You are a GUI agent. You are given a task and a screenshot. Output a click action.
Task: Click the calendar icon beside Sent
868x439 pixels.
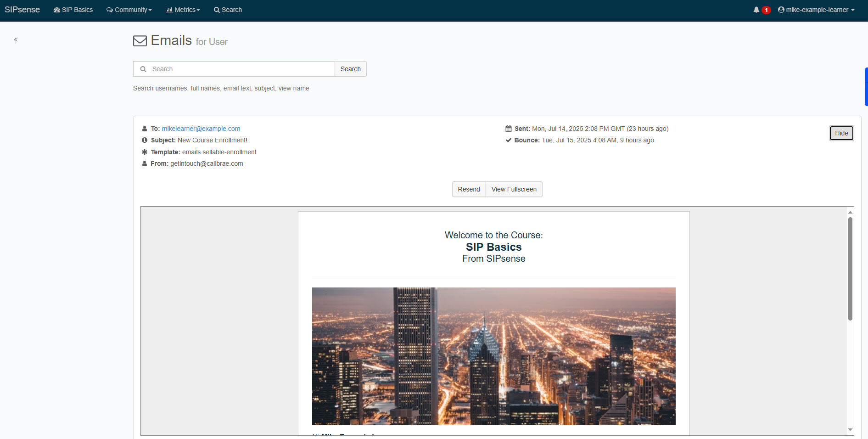(509, 129)
